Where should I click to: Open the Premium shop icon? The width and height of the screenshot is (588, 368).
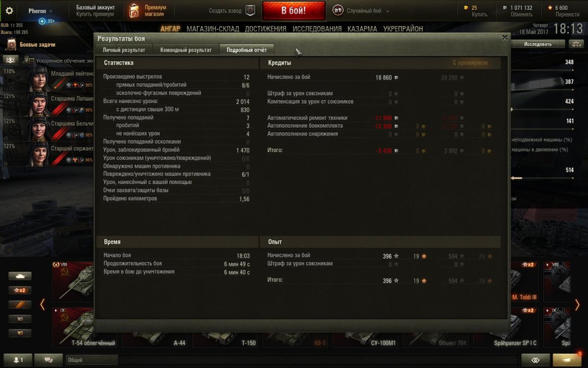coord(134,11)
